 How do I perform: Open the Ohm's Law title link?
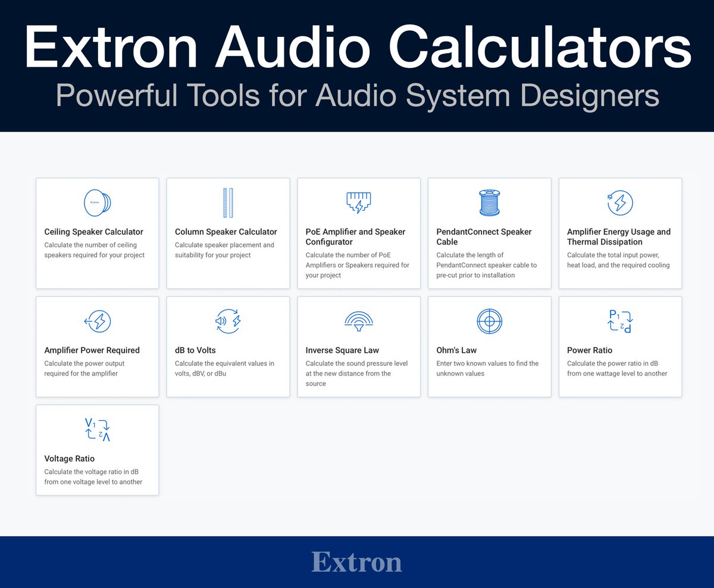pyautogui.click(x=457, y=351)
